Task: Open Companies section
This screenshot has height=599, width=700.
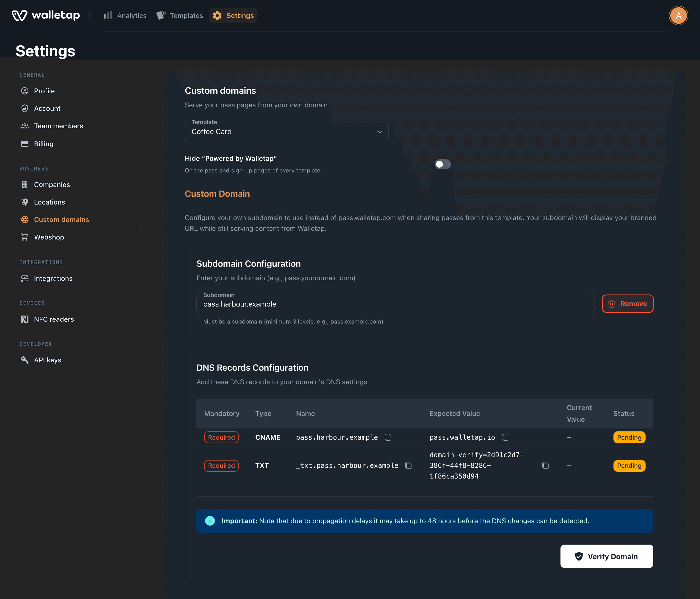Action: point(77,185)
